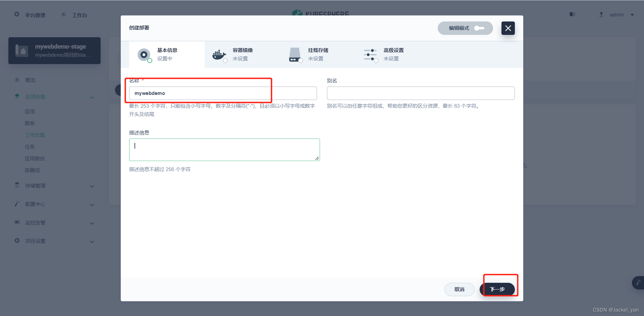Screen dimensions: 644x316
Task: Open 工作负载 in the sidebar
Action: (x=35, y=135)
